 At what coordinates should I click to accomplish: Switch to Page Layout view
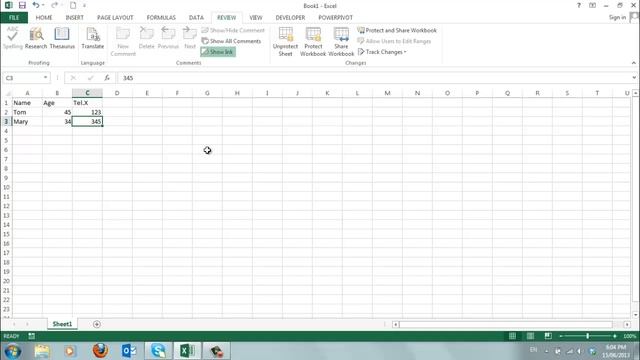click(530, 336)
